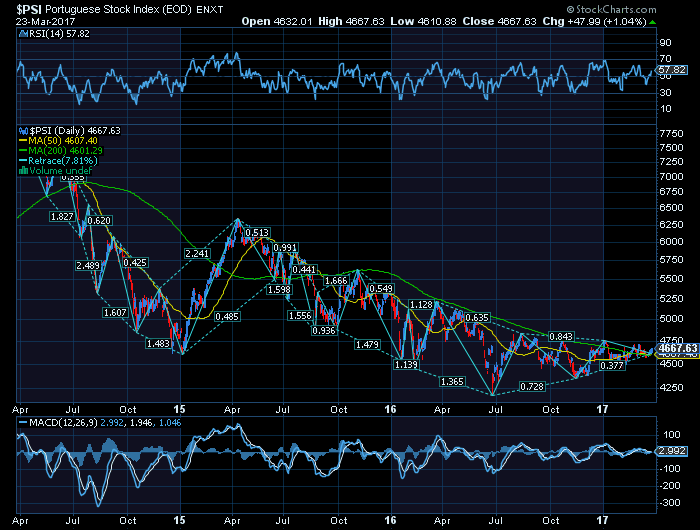
Task: Click the '15' year marker on time axis
Action: pos(179,408)
